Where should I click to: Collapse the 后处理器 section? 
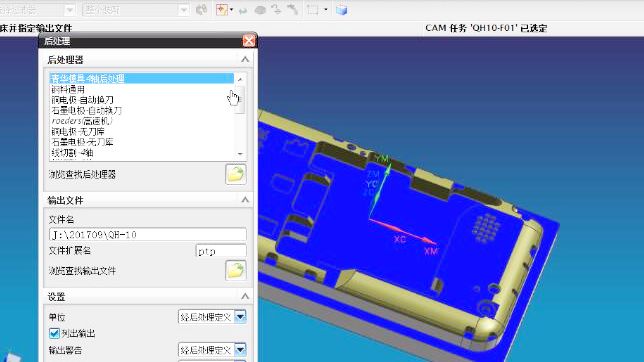[245, 60]
